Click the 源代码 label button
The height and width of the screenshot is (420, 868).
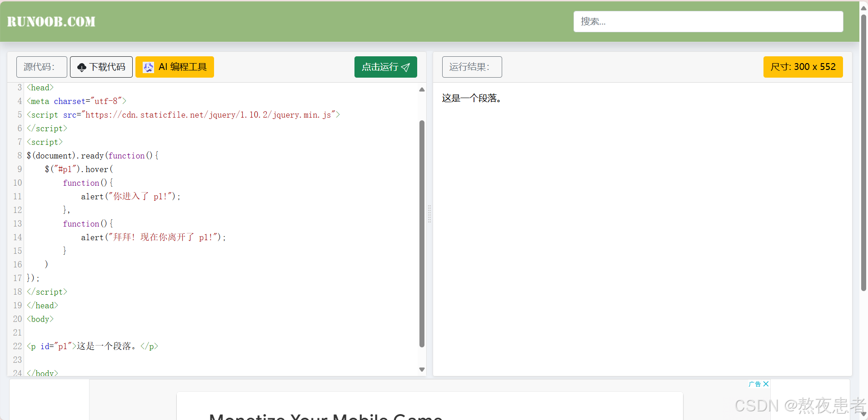42,67
